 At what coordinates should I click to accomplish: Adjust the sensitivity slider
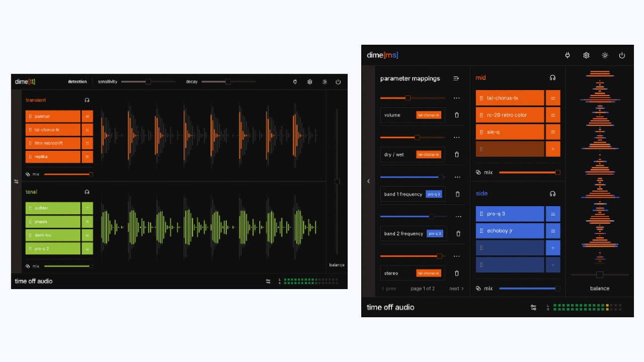click(x=148, y=81)
